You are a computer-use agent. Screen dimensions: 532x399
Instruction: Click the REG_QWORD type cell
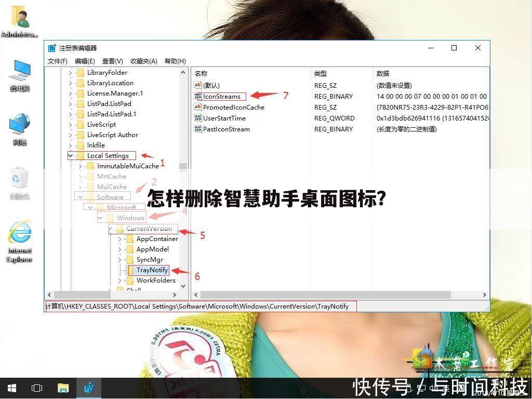[x=334, y=118]
